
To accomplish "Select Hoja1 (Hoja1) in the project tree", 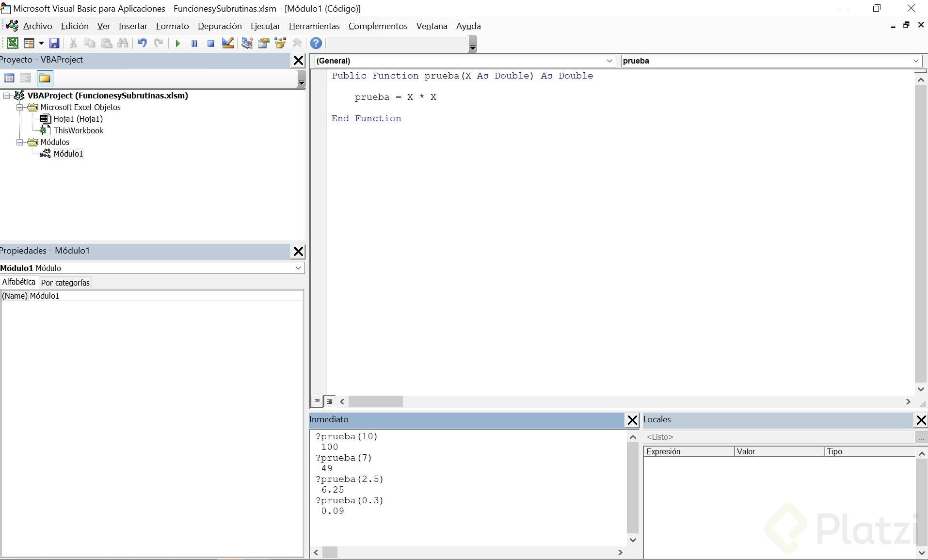I will 78,119.
